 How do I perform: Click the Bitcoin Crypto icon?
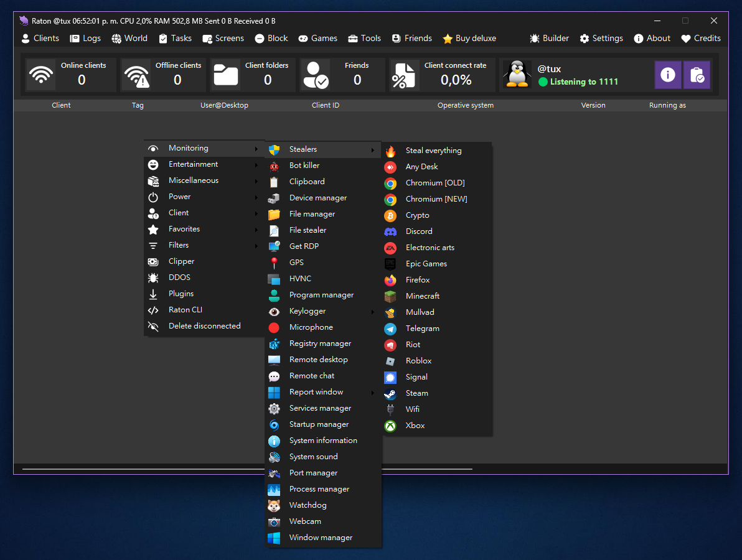point(390,216)
